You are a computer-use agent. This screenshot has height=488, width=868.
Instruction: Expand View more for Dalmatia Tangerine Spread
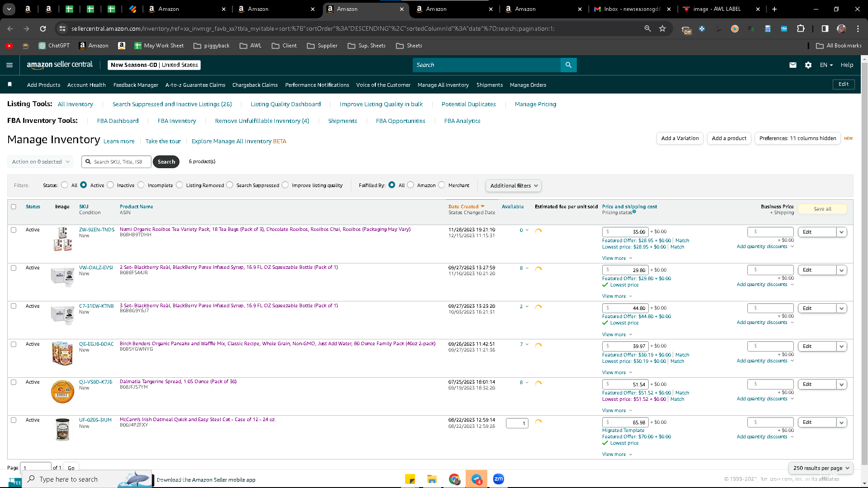coord(617,411)
